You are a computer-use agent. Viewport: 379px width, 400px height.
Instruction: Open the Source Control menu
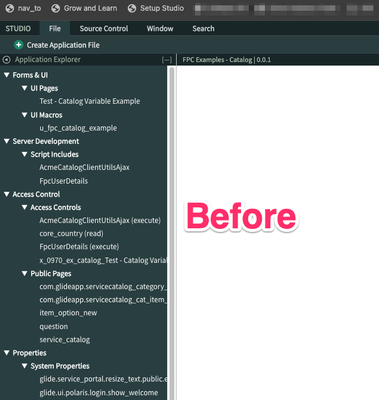[x=104, y=29]
